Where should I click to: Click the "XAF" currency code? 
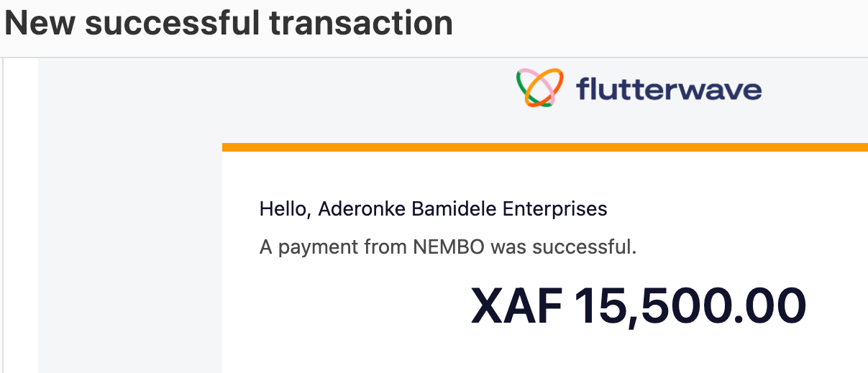[x=516, y=305]
